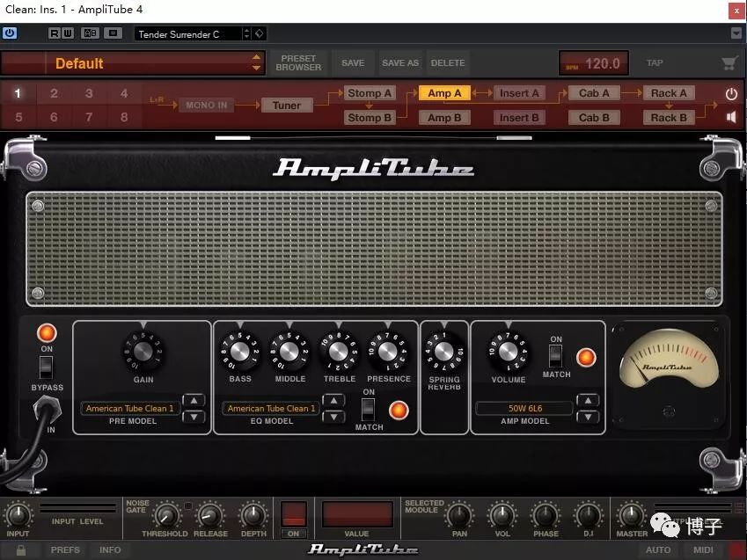The height and width of the screenshot is (560, 747).
Task: Select signal chain preset 1
Action: point(18,93)
